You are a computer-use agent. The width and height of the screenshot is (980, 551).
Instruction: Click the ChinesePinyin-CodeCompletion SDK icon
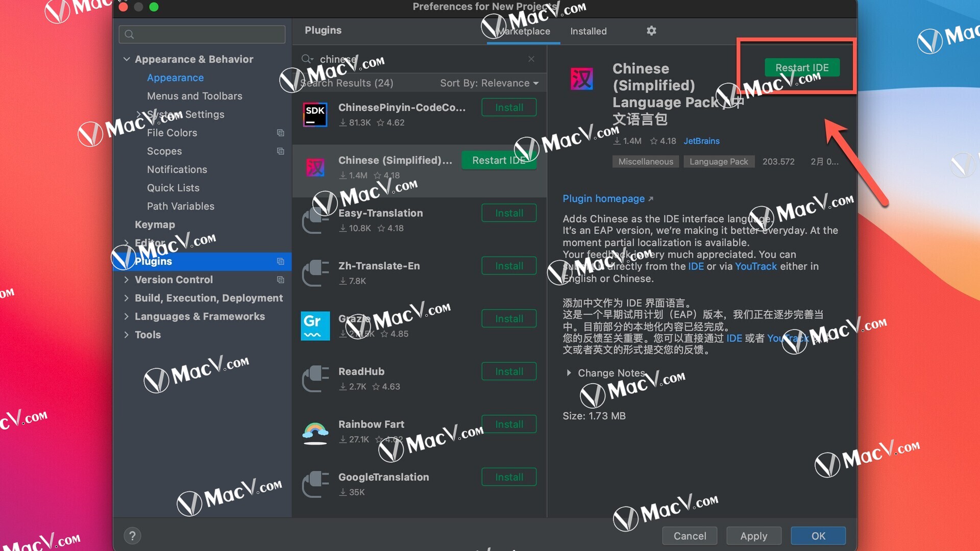pos(315,114)
